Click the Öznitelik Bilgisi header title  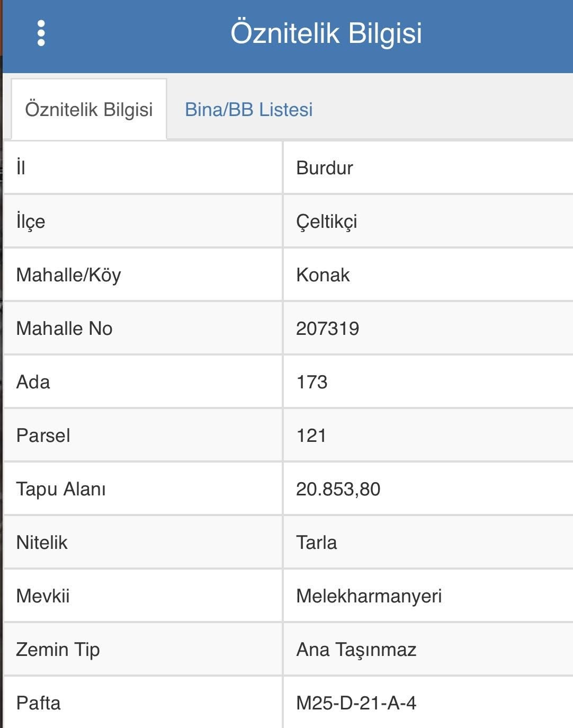coord(326,33)
